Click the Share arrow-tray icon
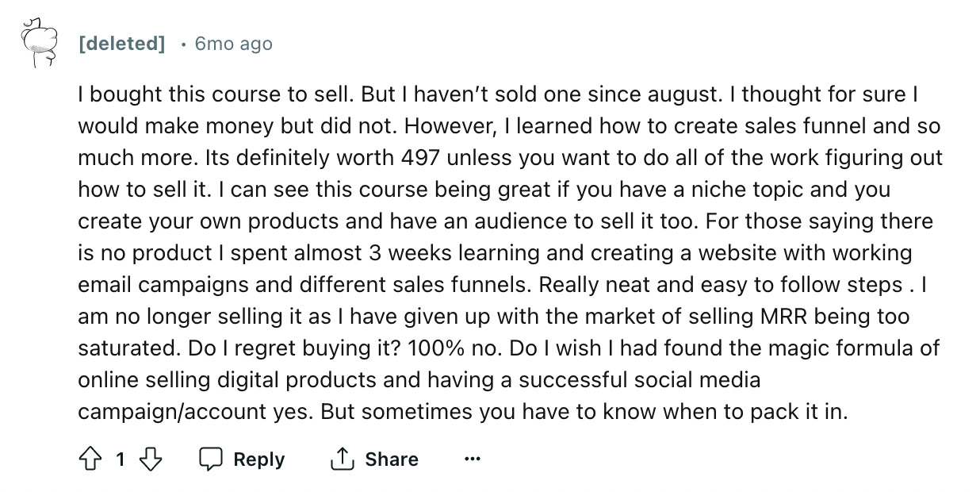The image size is (980, 492). (342, 459)
